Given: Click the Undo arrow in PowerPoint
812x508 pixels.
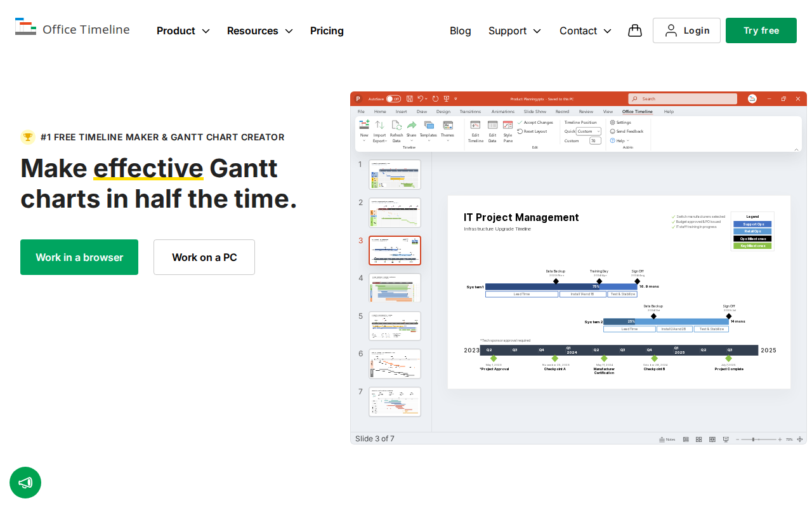Looking at the screenshot, I should (420, 98).
